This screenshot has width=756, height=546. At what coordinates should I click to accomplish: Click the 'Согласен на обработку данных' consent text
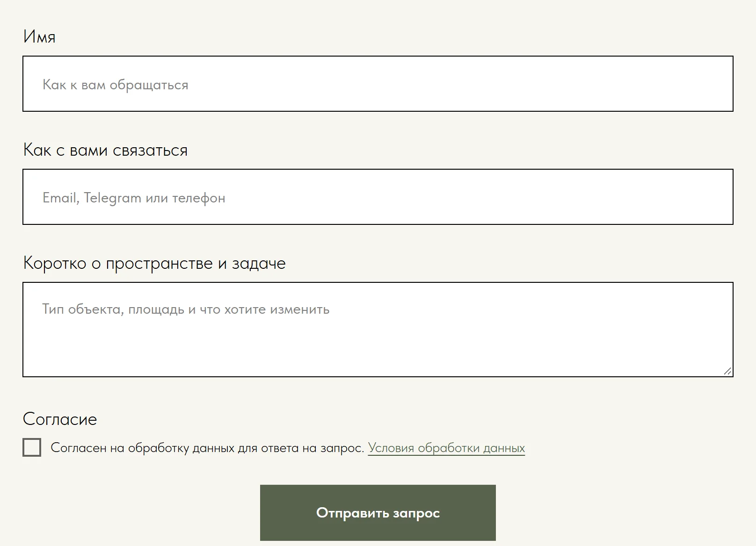[207, 448]
